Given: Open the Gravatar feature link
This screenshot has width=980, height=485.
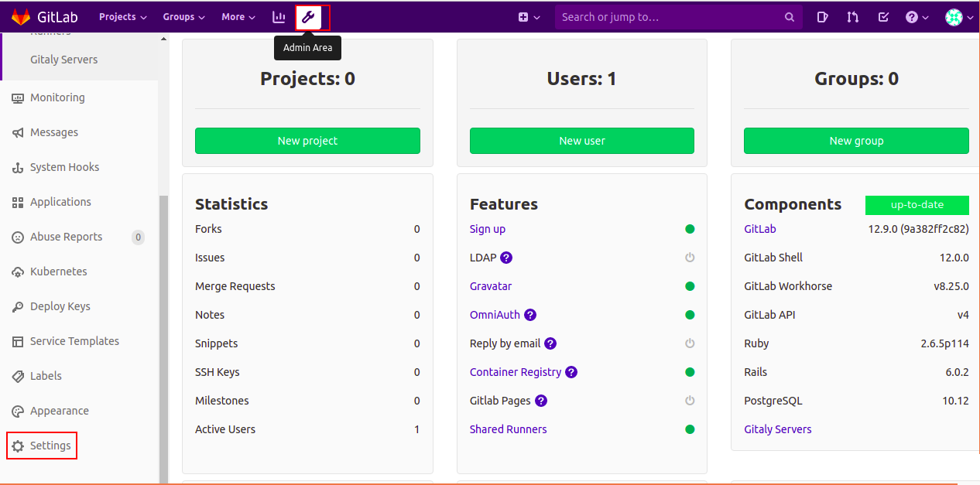Looking at the screenshot, I should click(x=491, y=286).
